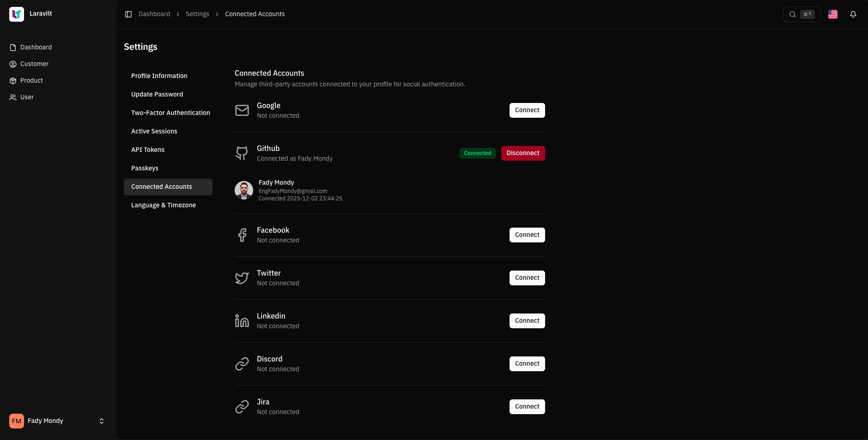This screenshot has height=440, width=868.
Task: Click the Twitter bird icon
Action: (x=242, y=277)
